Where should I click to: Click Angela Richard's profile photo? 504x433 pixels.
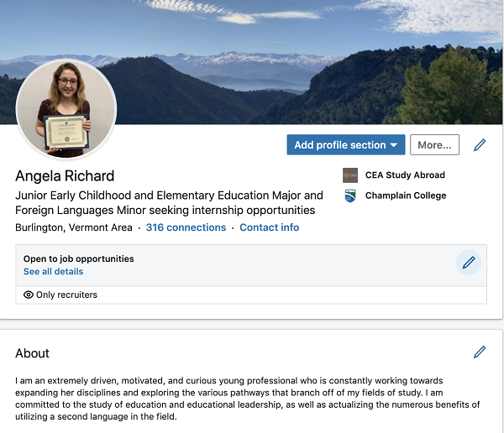coord(66,109)
